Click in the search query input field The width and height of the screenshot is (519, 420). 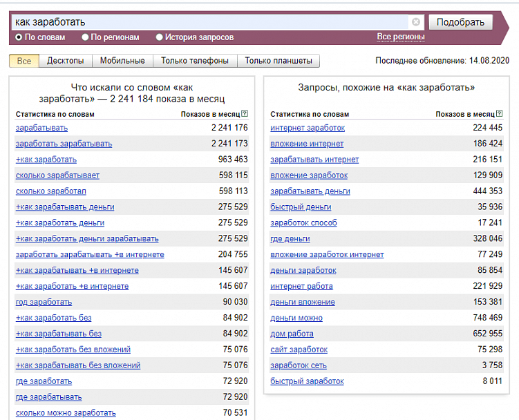[207, 22]
